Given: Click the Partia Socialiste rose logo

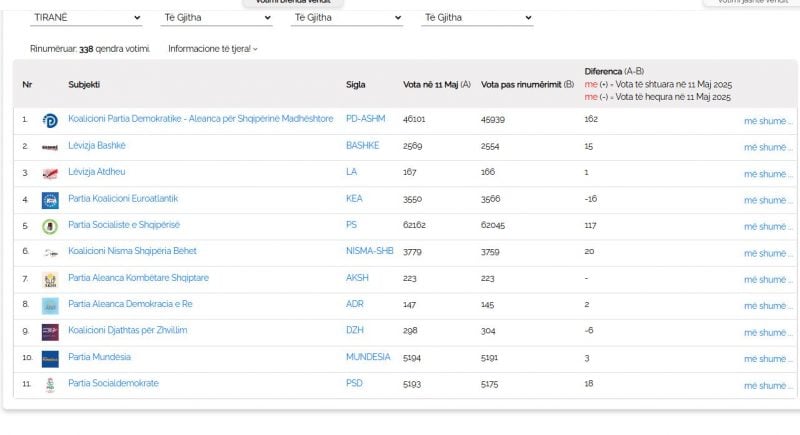Looking at the screenshot, I should [50, 226].
